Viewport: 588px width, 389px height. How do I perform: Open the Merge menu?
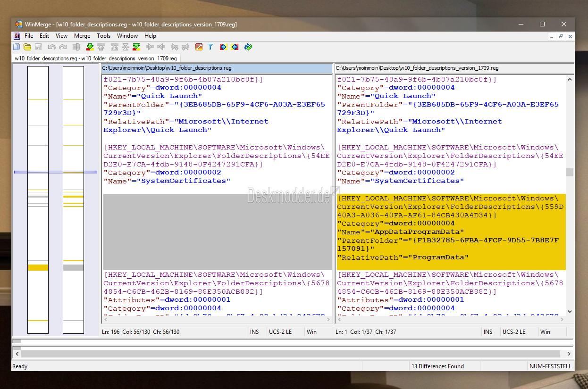(x=82, y=36)
